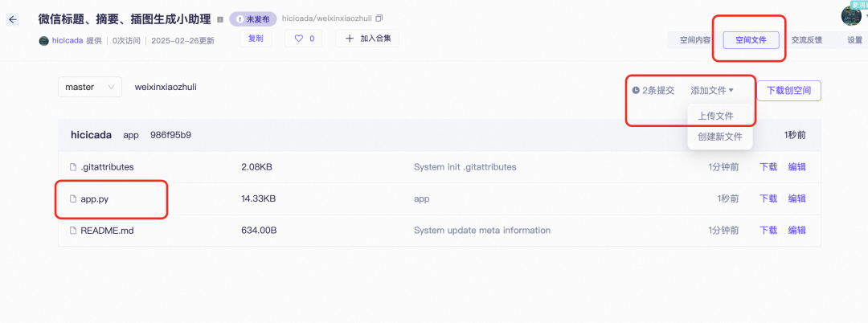Click the clock icon by 2条提交
868x323 pixels.
point(636,91)
